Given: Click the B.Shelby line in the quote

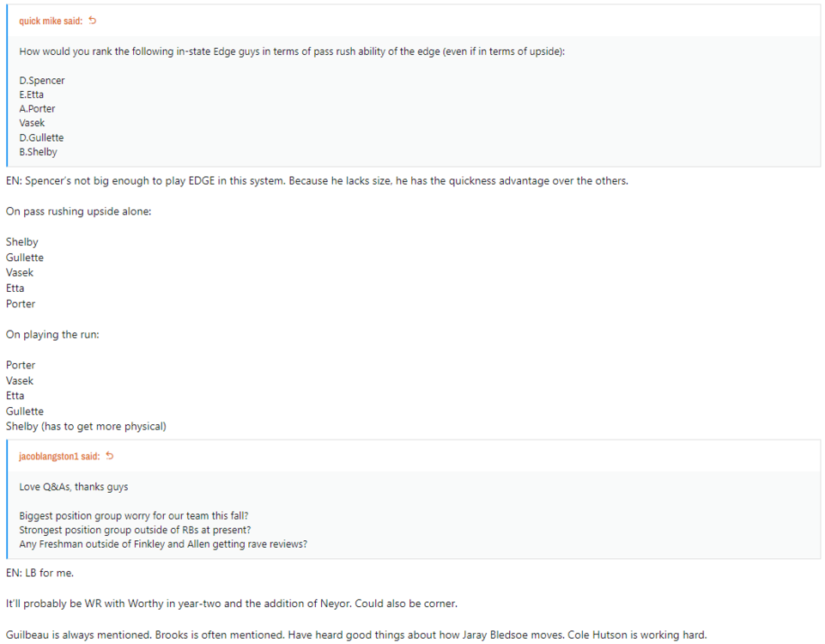Looking at the screenshot, I should [x=38, y=151].
